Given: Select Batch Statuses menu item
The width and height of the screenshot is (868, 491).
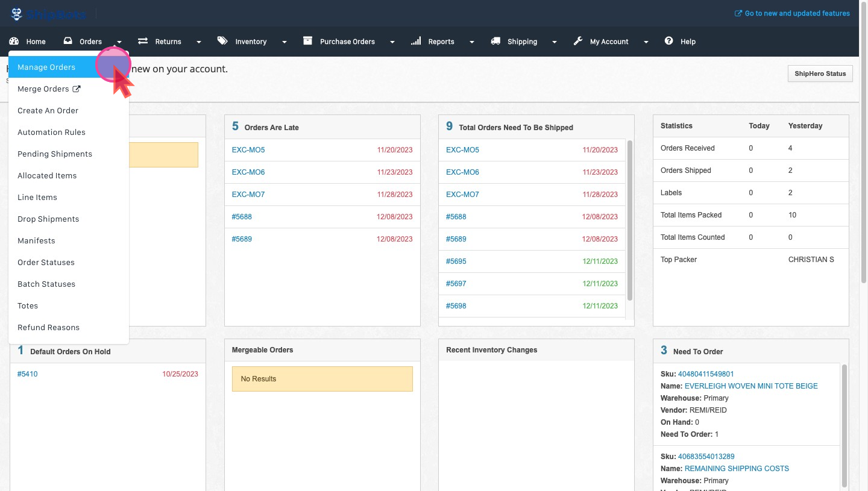Looking at the screenshot, I should tap(69, 284).
